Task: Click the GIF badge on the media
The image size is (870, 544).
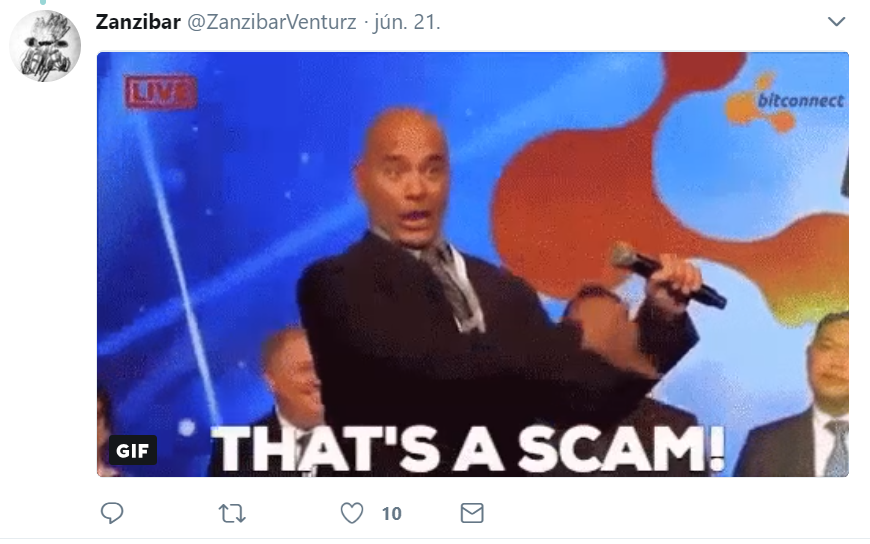Action: (x=133, y=450)
